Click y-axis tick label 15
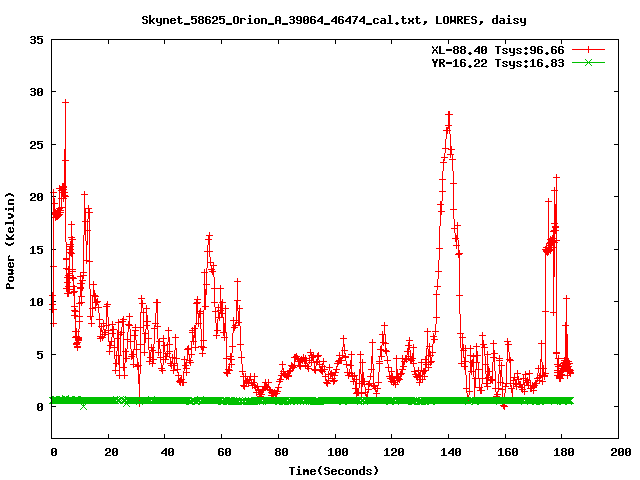 point(37,250)
